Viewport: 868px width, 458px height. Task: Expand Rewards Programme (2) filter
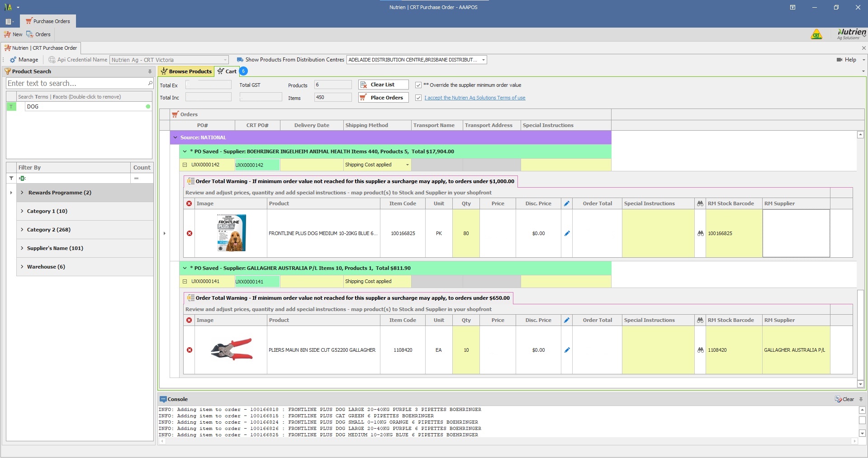point(22,193)
